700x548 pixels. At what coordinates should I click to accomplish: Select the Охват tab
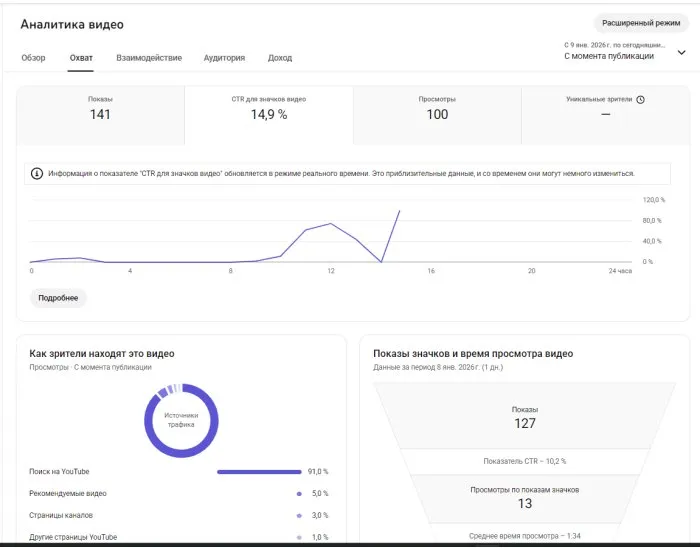click(x=81, y=58)
